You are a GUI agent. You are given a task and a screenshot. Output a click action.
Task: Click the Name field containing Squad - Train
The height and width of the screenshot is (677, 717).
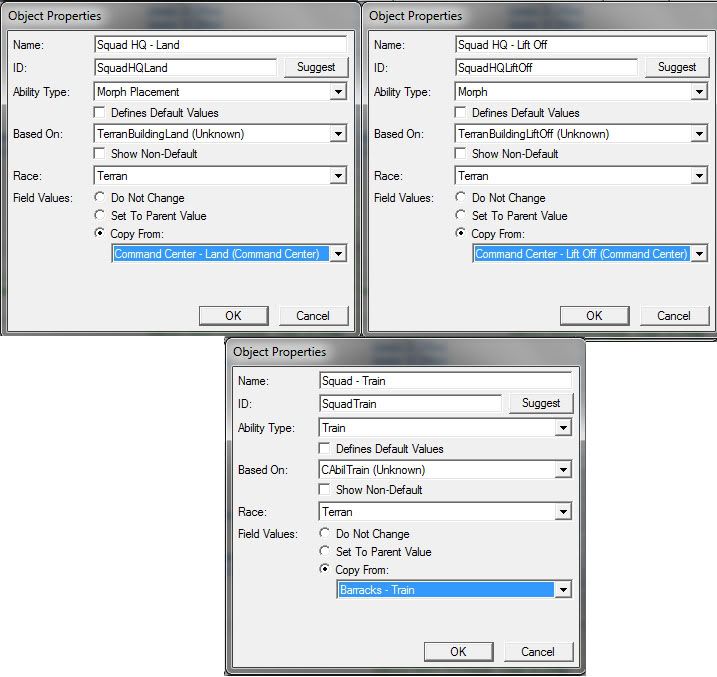coord(445,381)
